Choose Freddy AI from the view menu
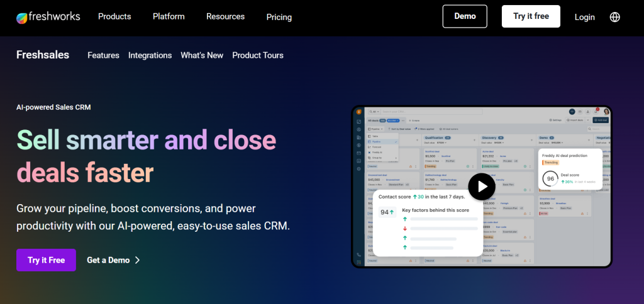This screenshot has width=644, height=304. click(x=382, y=152)
